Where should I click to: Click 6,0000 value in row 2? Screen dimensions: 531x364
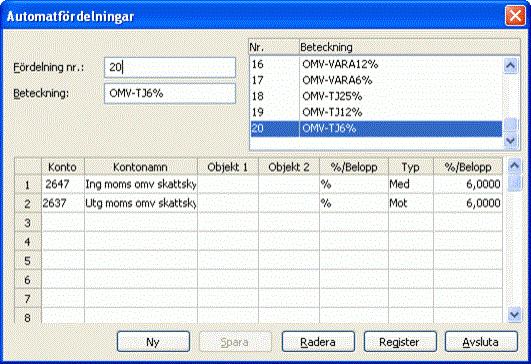pos(468,203)
